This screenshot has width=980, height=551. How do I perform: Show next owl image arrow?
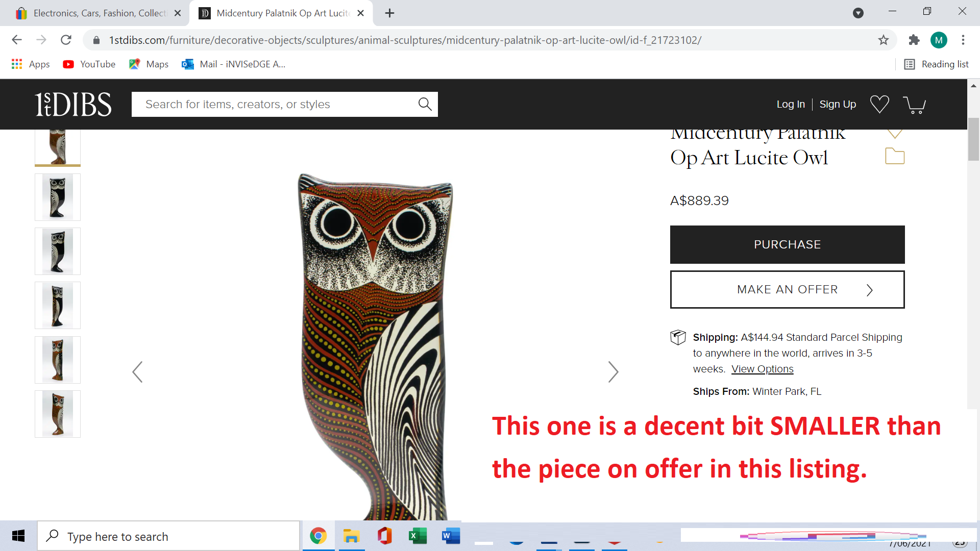pos(613,372)
